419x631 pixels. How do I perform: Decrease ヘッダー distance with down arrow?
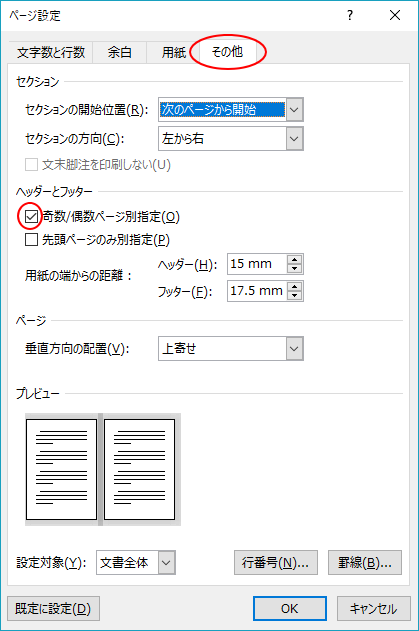295,269
